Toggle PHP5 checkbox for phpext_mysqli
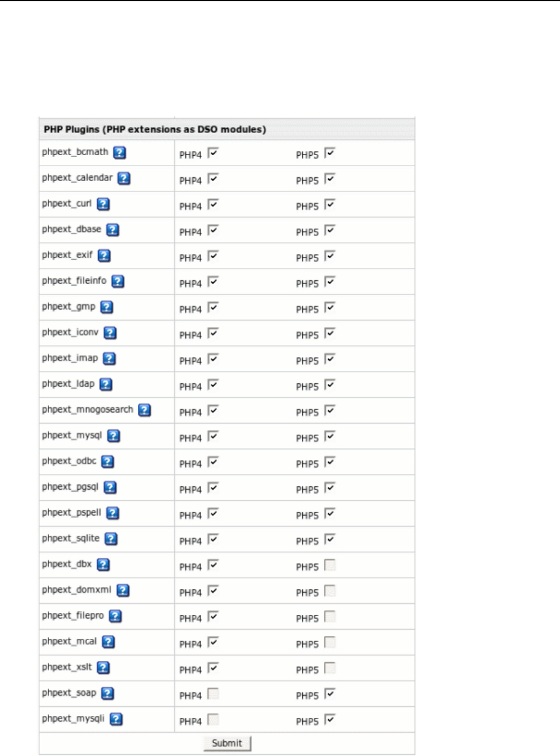This screenshot has width=560, height=756. coord(330,719)
